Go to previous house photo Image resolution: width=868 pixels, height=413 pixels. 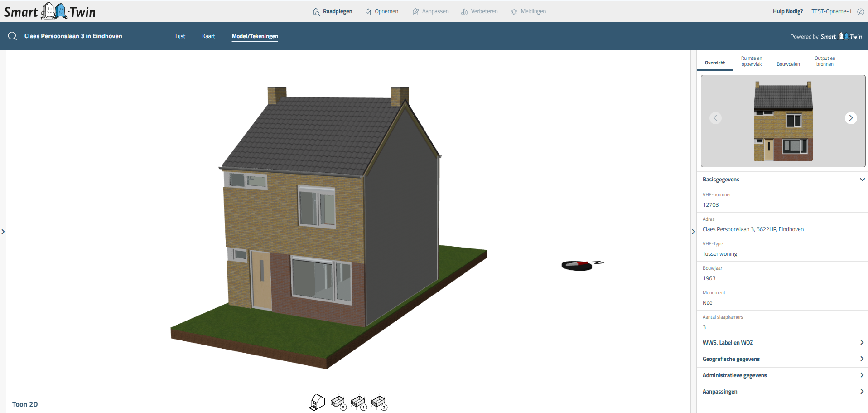click(715, 118)
